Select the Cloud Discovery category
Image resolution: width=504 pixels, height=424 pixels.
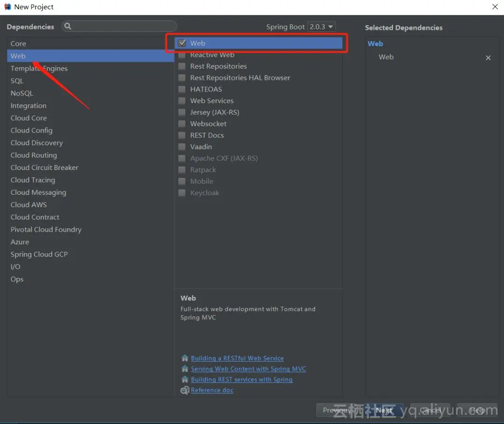tap(91, 143)
